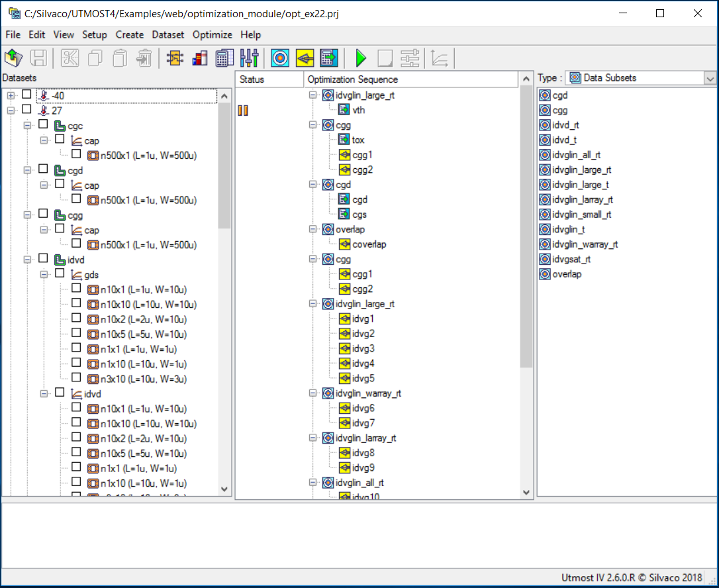Click the blue extraction toolbar icon
The width and height of the screenshot is (719, 588).
click(329, 58)
